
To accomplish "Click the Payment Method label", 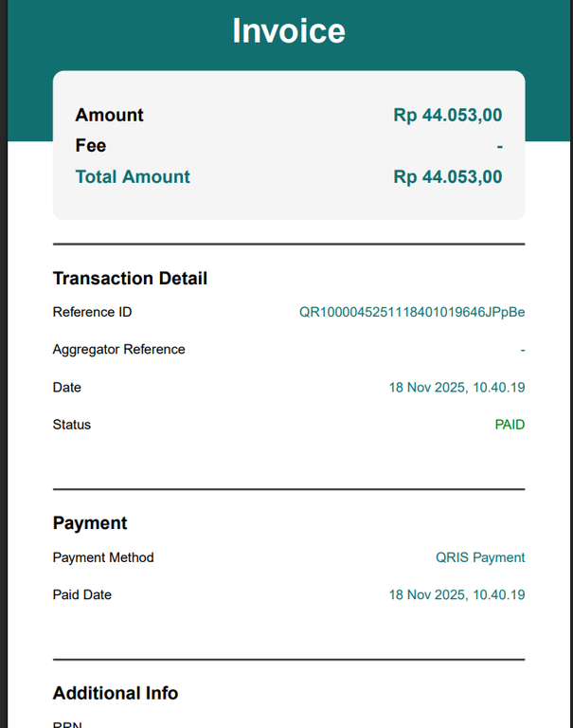I will point(103,557).
